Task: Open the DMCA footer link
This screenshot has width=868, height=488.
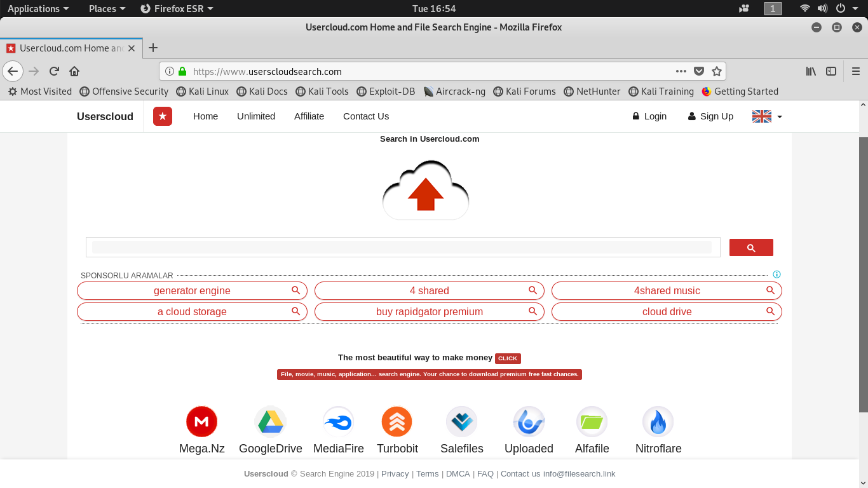Action: [x=458, y=474]
